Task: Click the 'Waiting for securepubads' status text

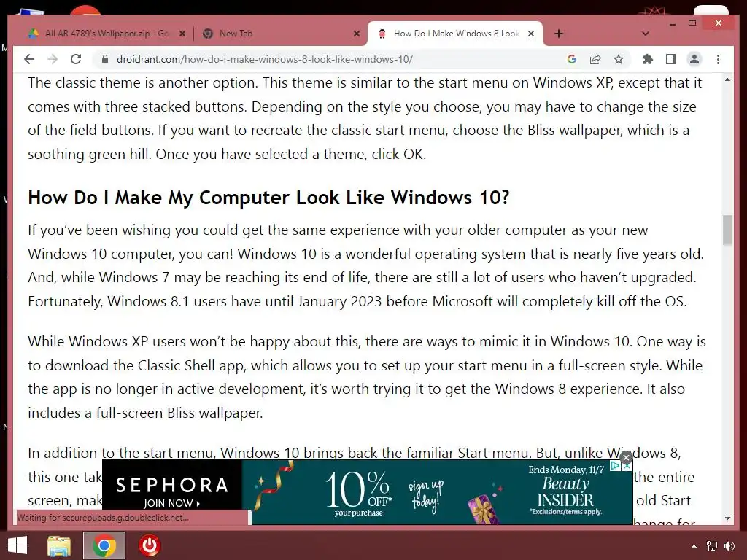Action: coord(103,517)
